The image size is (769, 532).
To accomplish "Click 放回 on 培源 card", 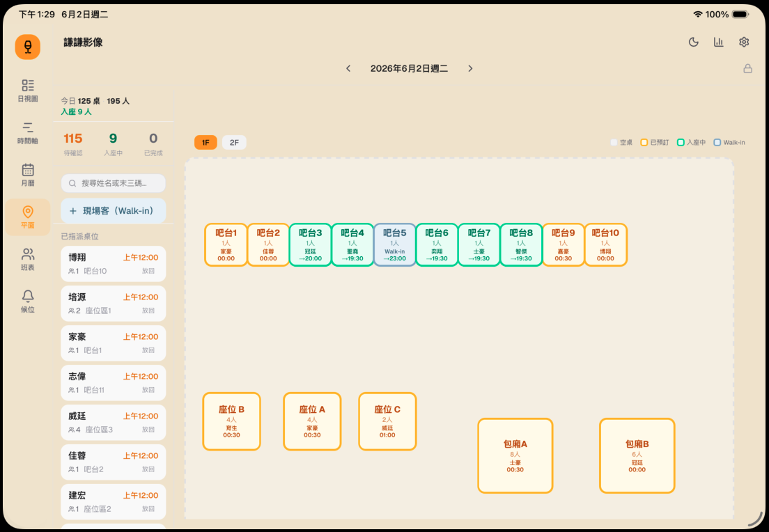I will pyautogui.click(x=148, y=311).
